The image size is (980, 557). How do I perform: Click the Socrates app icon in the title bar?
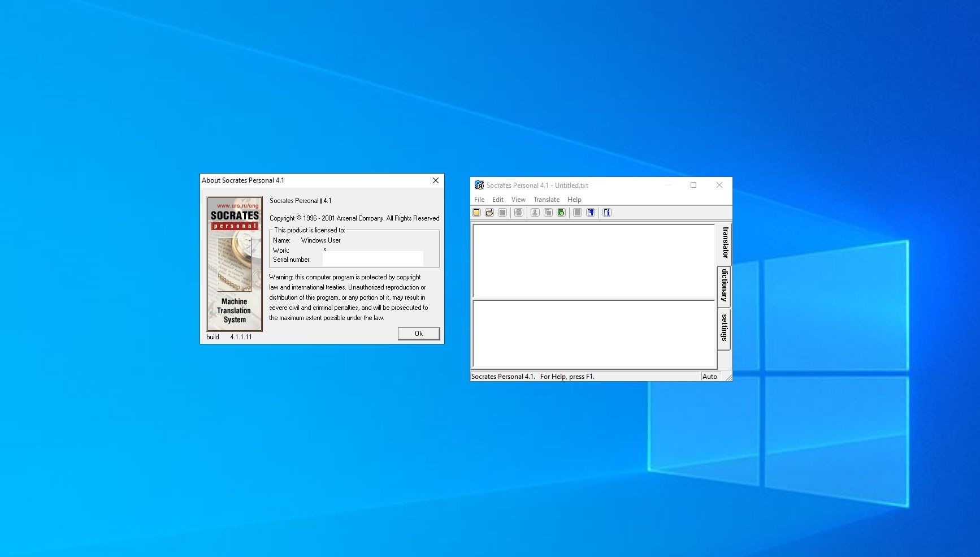pyautogui.click(x=479, y=185)
